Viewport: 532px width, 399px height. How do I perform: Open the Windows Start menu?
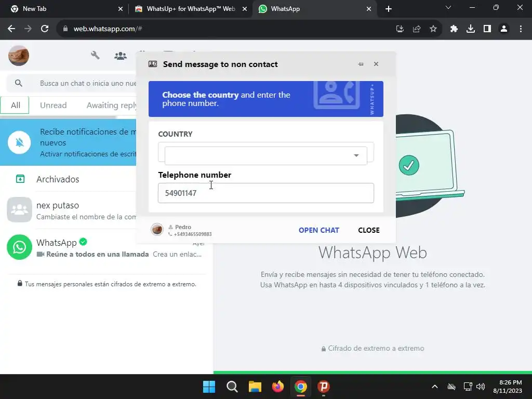[209, 387]
